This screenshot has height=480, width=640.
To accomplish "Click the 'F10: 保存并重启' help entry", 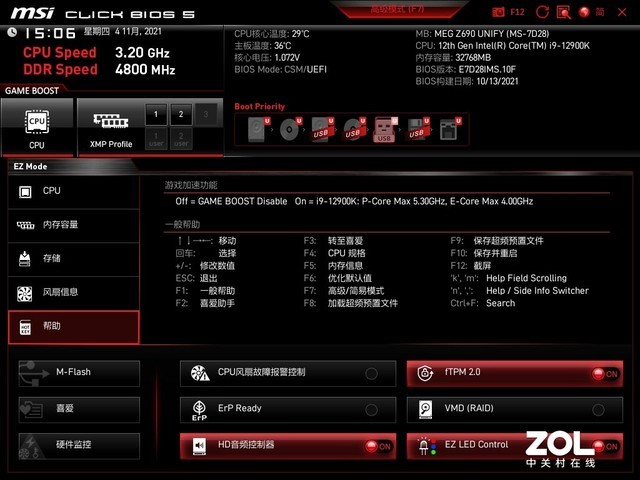I will click(x=484, y=253).
